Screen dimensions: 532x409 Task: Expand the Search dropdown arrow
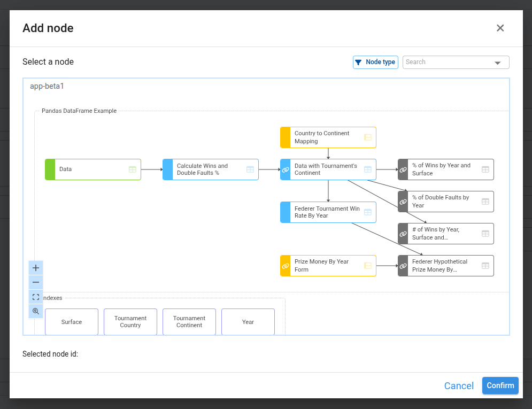tap(497, 63)
